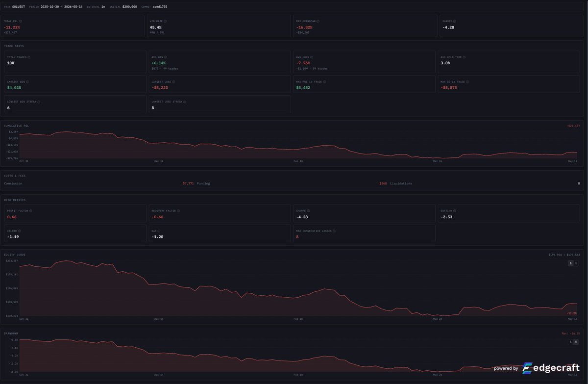The width and height of the screenshot is (588, 384).
Task: Click the largest win value $4,028
Action: point(13,87)
